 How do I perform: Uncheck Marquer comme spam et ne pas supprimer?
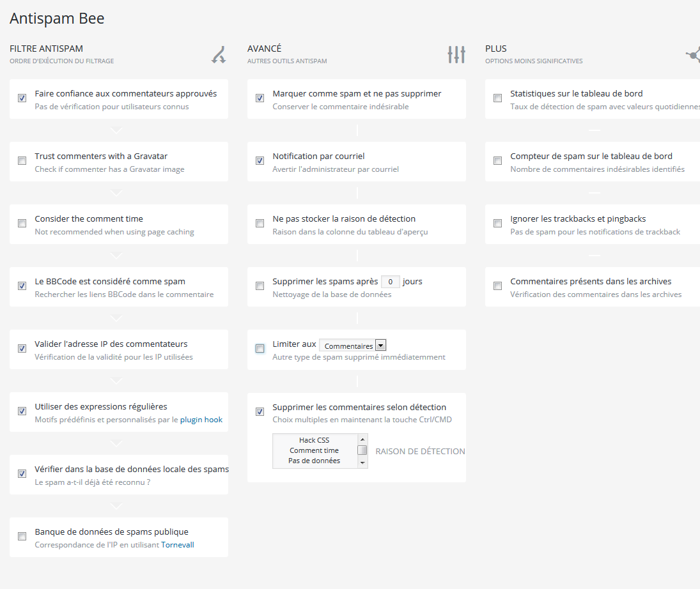click(260, 98)
